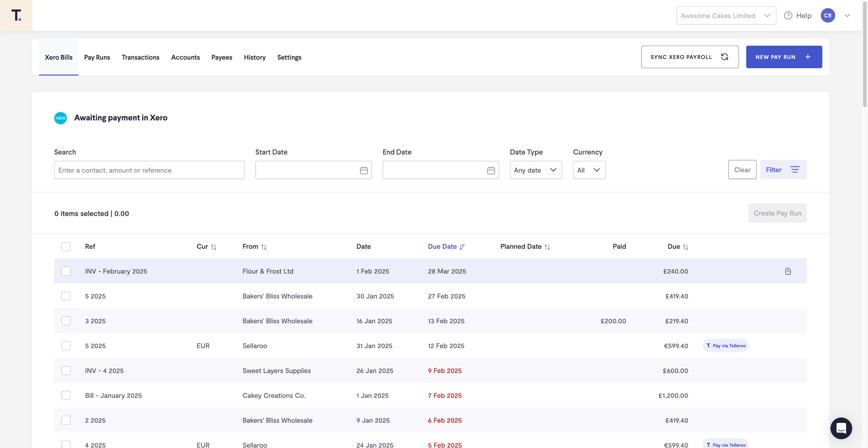Switch to the Pay Runs tab
This screenshot has width=868, height=448.
coord(97,57)
